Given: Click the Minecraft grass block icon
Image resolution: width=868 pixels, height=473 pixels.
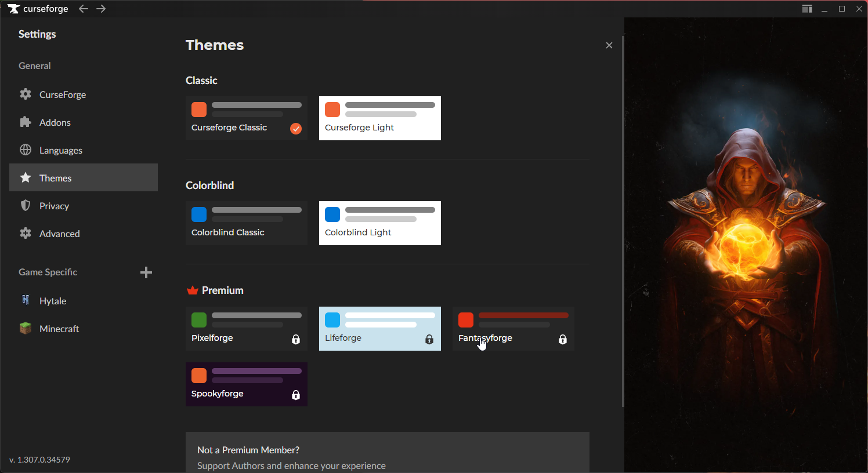Looking at the screenshot, I should click(x=26, y=328).
